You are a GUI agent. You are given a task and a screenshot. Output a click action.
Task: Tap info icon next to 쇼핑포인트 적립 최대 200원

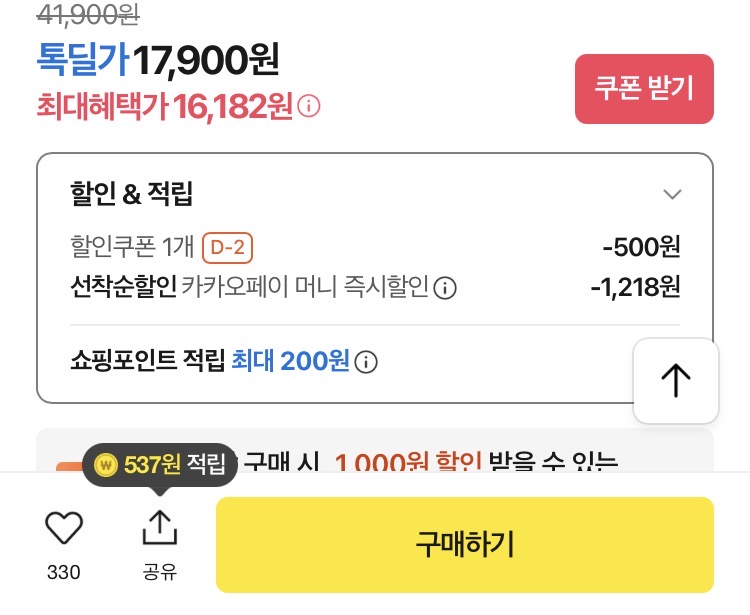(x=367, y=362)
